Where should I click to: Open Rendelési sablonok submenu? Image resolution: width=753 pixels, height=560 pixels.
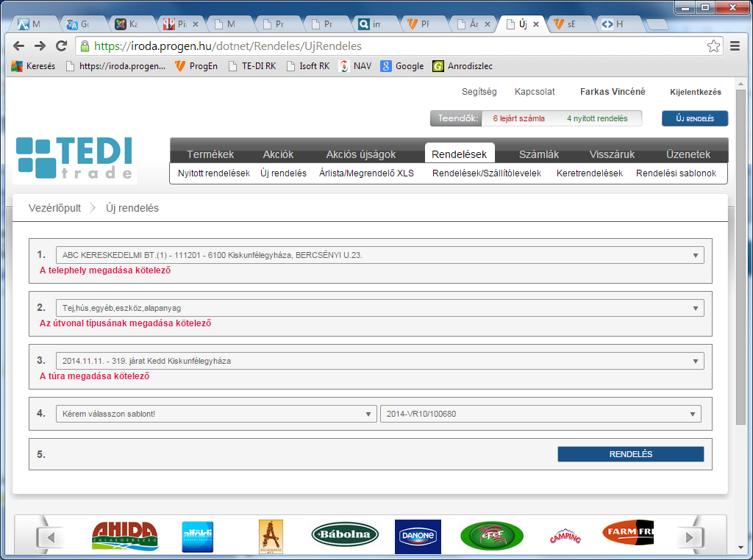coord(677,173)
